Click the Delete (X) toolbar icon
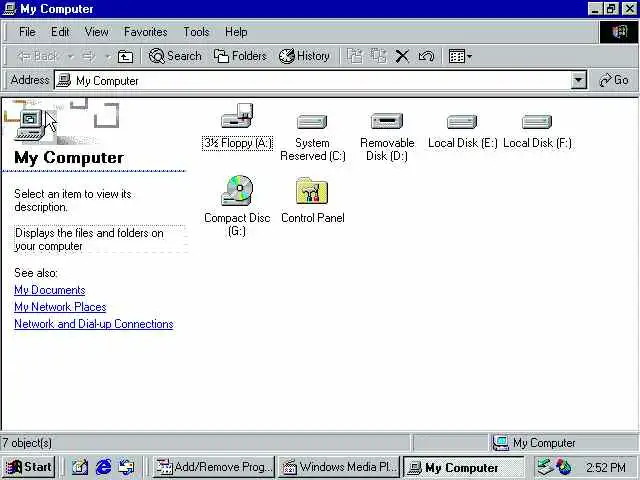 tap(402, 56)
